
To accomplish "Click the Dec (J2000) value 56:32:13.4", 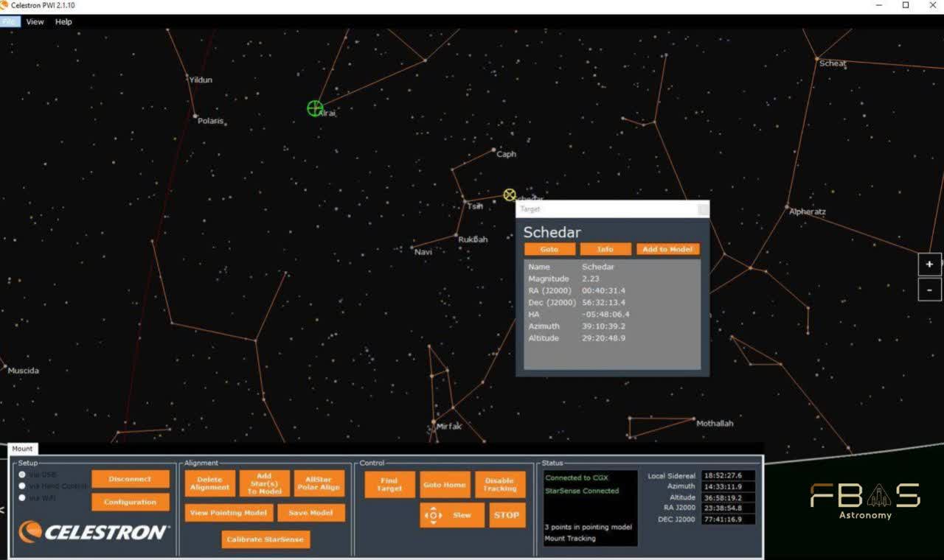I will [x=603, y=303].
